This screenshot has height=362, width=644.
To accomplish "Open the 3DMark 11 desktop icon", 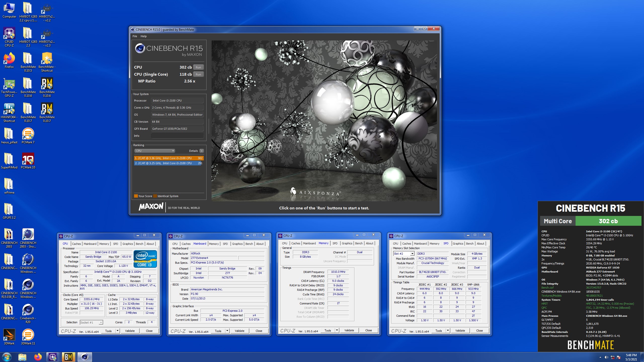I will point(28,337).
